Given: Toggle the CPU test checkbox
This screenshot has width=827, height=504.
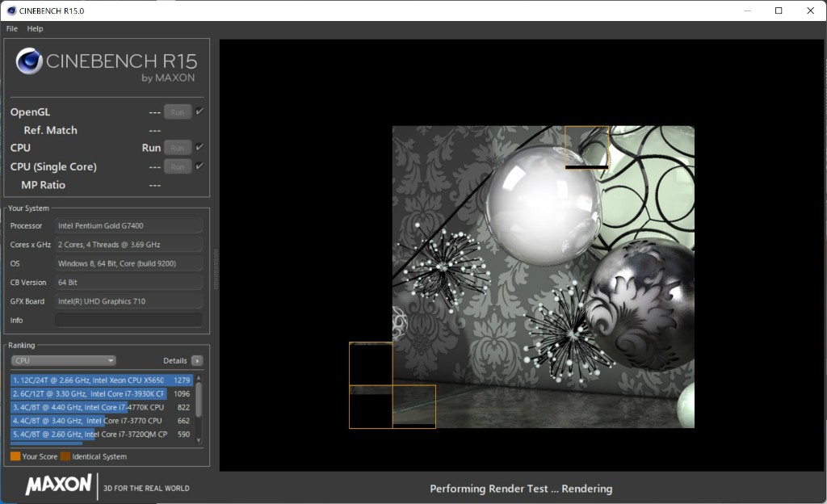Looking at the screenshot, I should 199,147.
